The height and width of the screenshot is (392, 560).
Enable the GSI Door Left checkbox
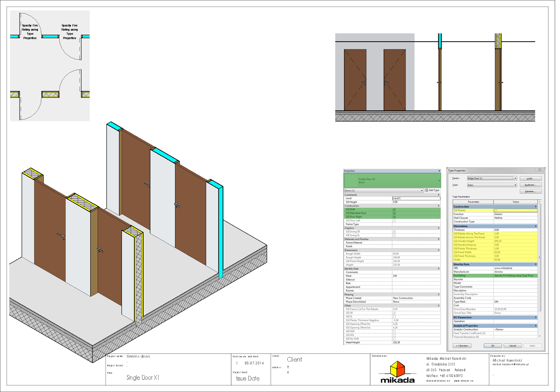[x=395, y=220]
